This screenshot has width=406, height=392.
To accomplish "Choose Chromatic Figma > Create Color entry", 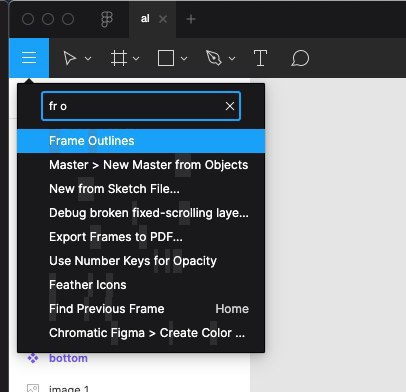I will [141, 333].
